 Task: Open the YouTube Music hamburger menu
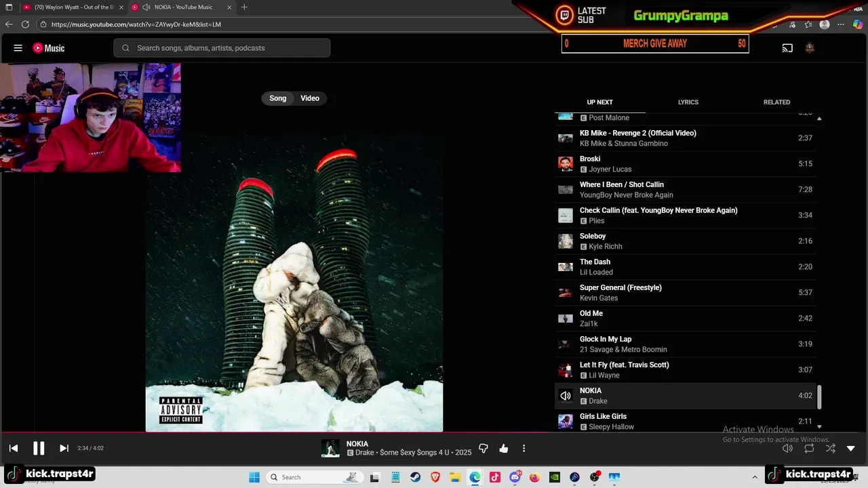tap(18, 48)
